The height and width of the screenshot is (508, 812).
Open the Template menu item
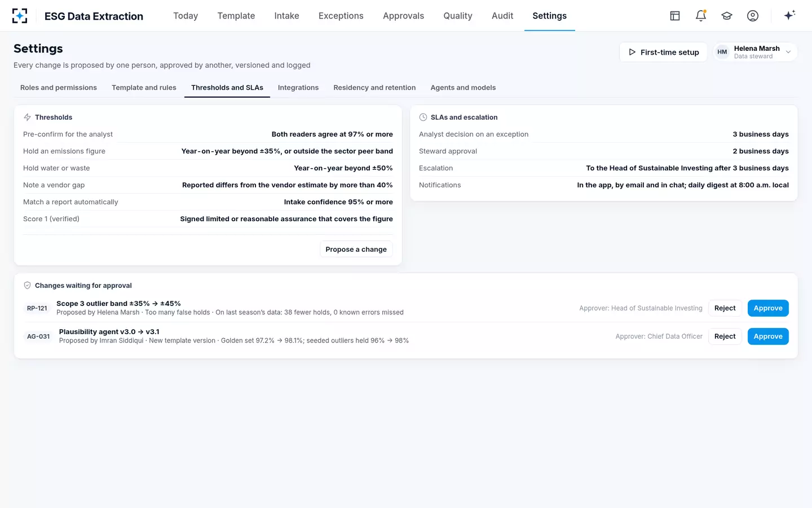(x=236, y=16)
